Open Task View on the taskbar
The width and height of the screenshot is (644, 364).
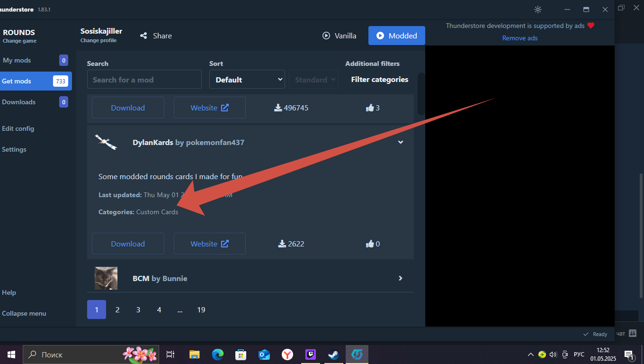[x=170, y=355]
